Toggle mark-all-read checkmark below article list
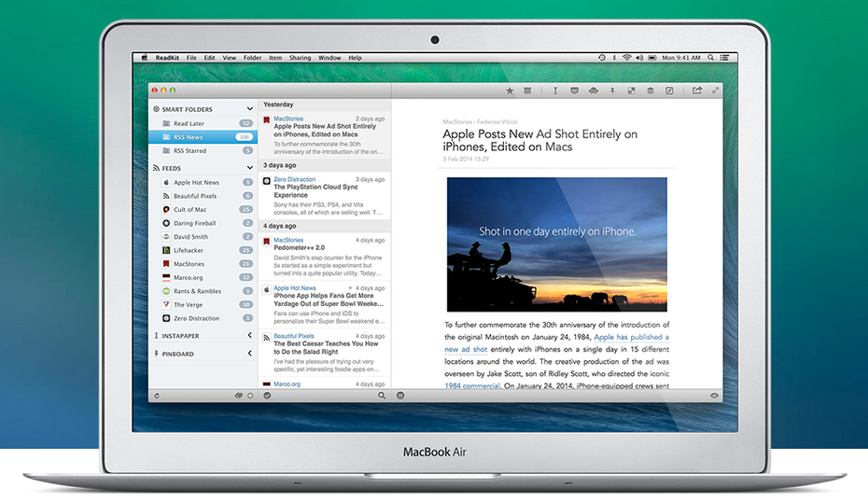This screenshot has height=502, width=868. 267,396
